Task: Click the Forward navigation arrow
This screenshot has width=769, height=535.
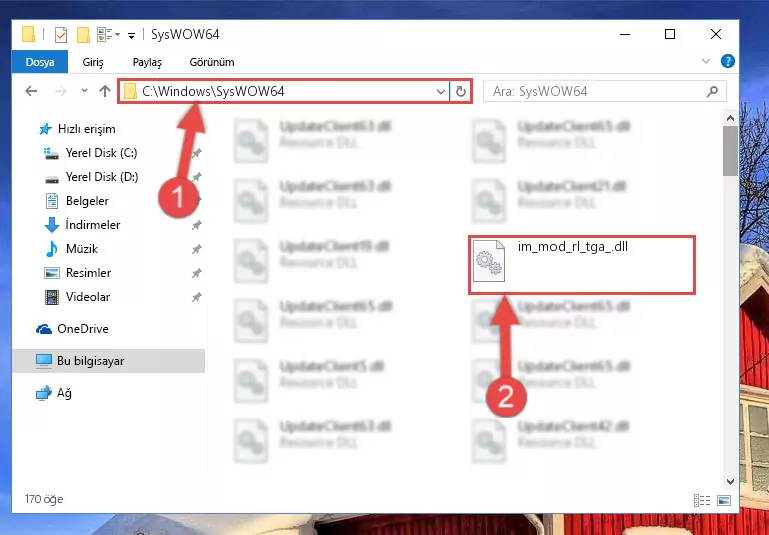Action: [x=61, y=91]
